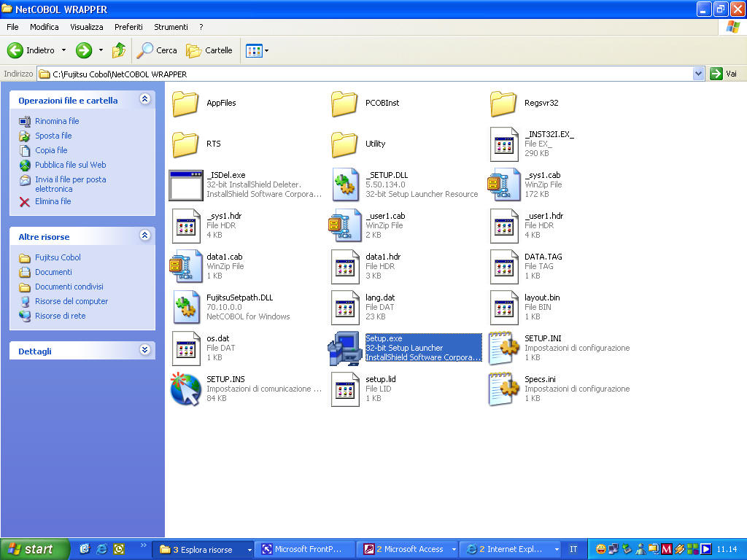
Task: Open the Indietro history dropdown arrow
Action: point(64,50)
